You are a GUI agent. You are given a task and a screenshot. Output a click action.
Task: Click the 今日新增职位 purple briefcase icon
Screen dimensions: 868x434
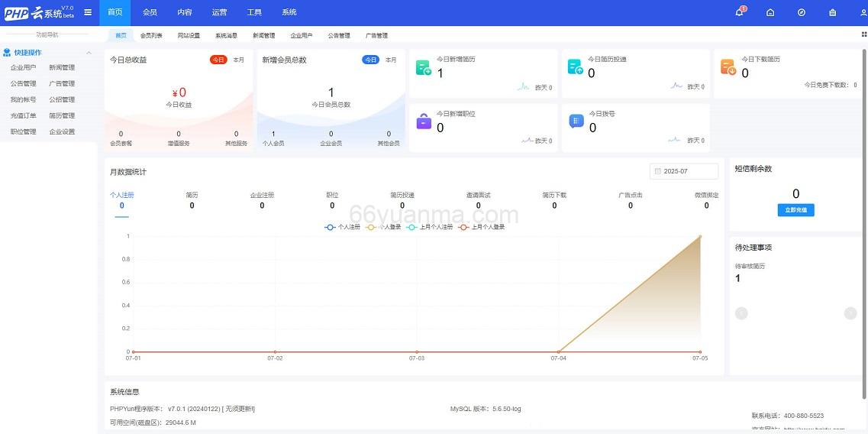[x=424, y=121]
